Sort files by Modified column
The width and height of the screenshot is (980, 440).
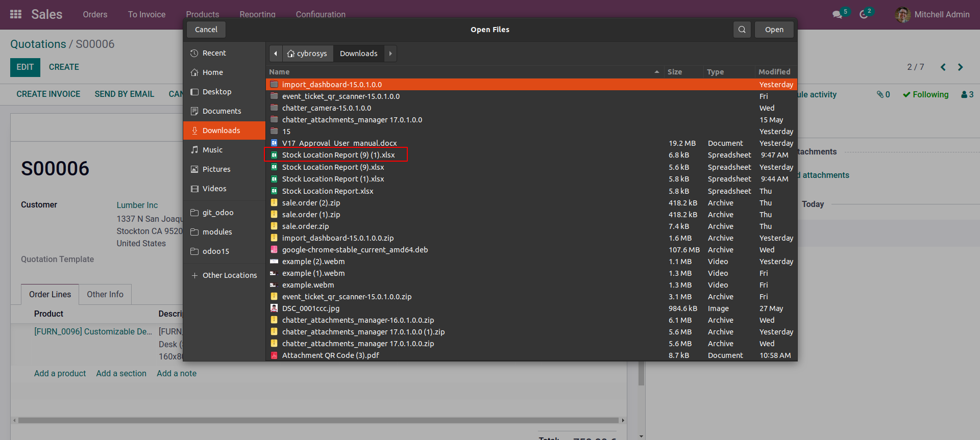coord(776,72)
